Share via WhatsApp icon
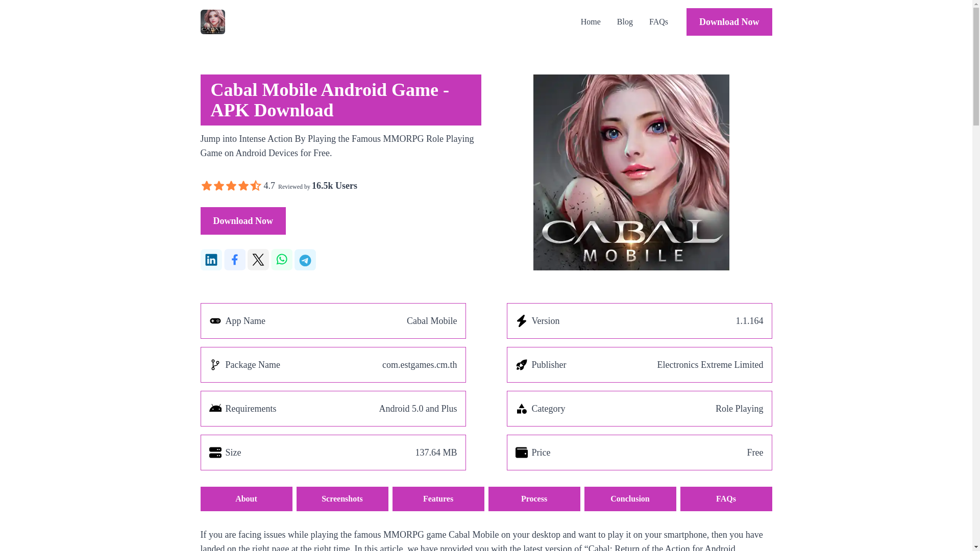The height and width of the screenshot is (551, 980). pyautogui.click(x=282, y=260)
